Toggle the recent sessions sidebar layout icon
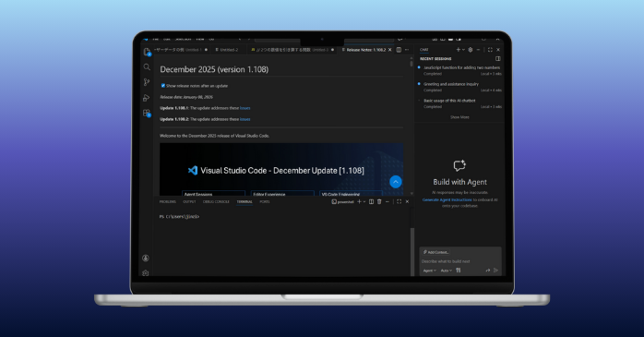This screenshot has height=337, width=644. (x=498, y=59)
